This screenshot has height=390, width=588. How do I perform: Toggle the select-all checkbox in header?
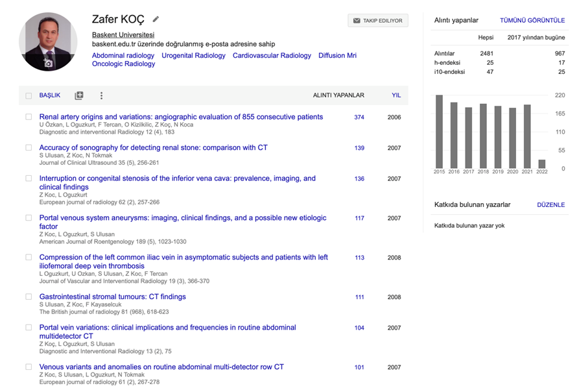click(x=29, y=96)
